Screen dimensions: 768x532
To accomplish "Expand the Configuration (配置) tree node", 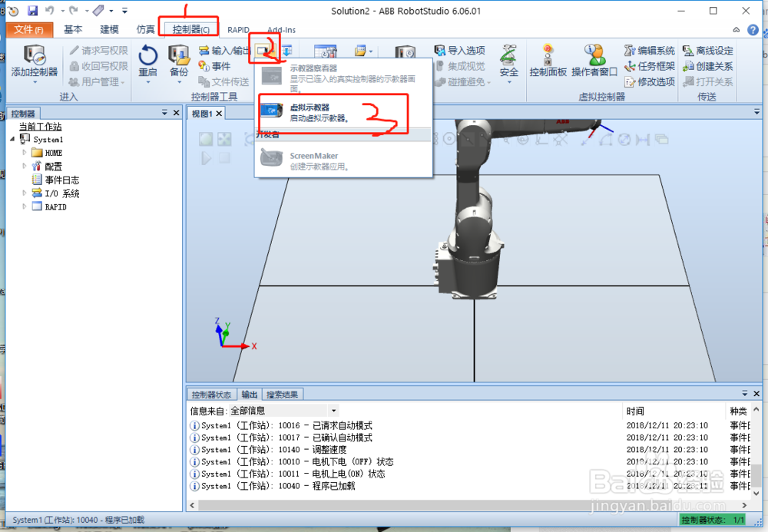I will pyautogui.click(x=24, y=167).
